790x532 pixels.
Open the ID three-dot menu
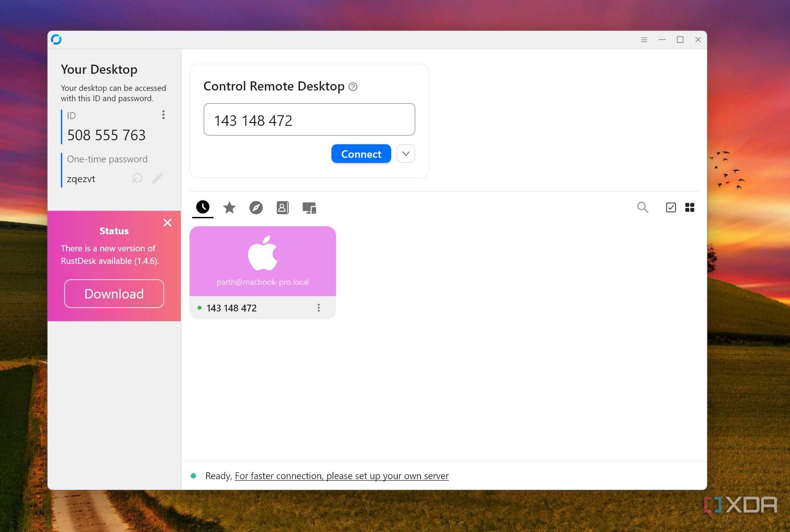point(163,115)
